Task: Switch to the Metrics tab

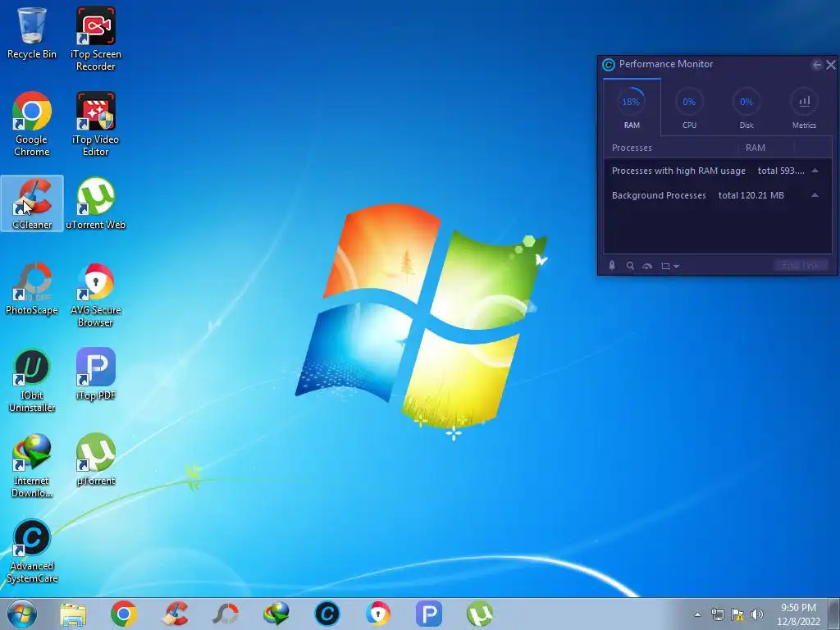Action: tap(804, 107)
